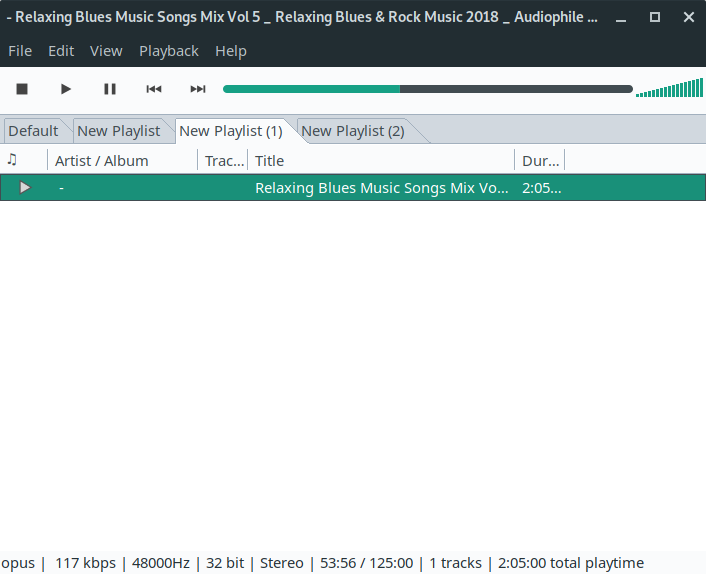Click the Play button in toolbar
Viewport: 706px width, 574px height.
(66, 89)
